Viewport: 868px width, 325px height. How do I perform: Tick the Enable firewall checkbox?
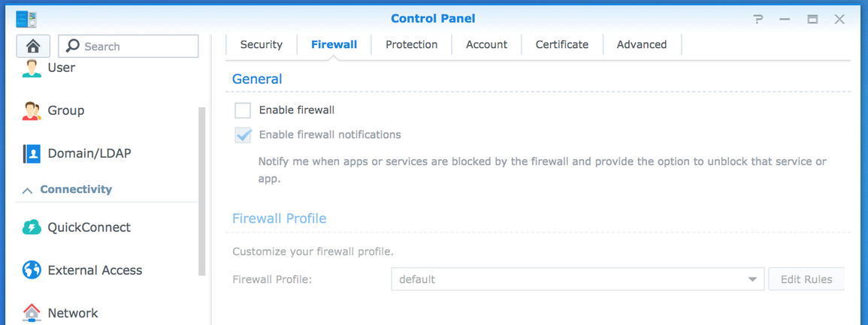coord(243,110)
